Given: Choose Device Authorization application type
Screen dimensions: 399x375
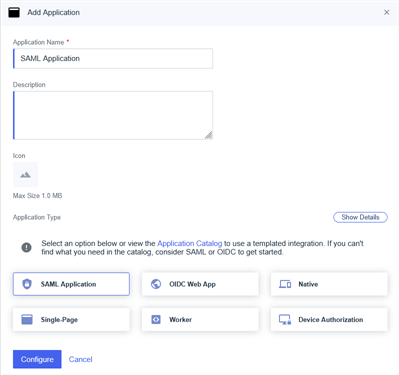Looking at the screenshot, I should pos(329,319).
